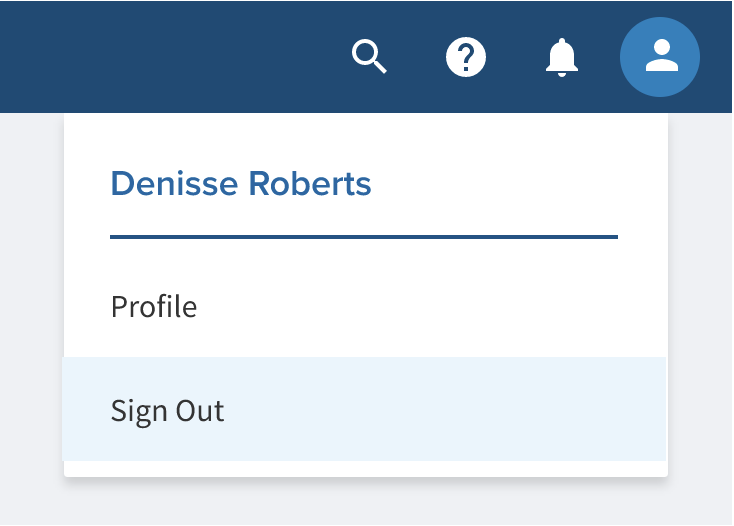Open notifications via the bell icon
Image resolution: width=734 pixels, height=526 pixels.
[x=562, y=58]
